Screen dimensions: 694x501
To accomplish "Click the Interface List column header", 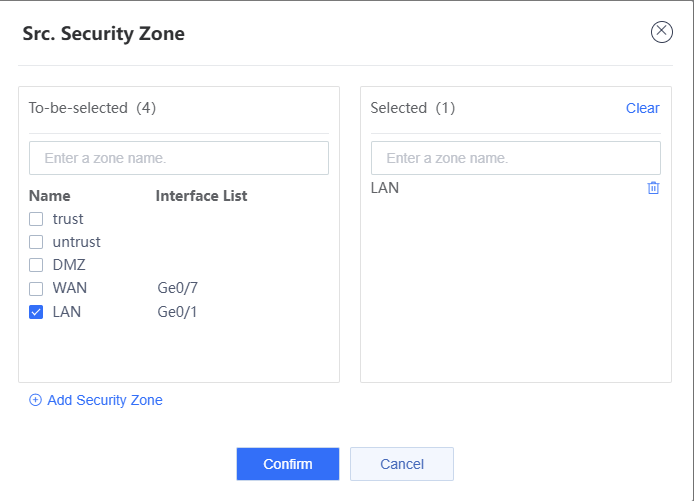I will coord(201,196).
